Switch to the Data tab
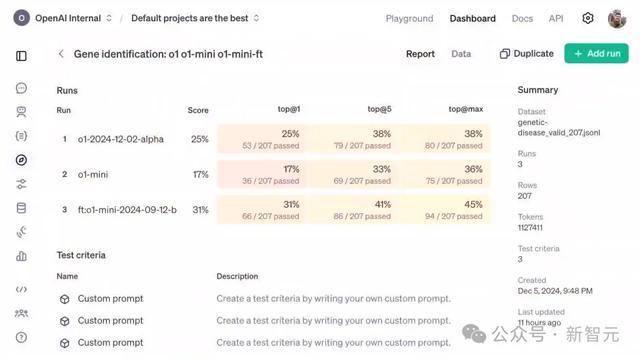640x360 pixels. click(x=461, y=54)
